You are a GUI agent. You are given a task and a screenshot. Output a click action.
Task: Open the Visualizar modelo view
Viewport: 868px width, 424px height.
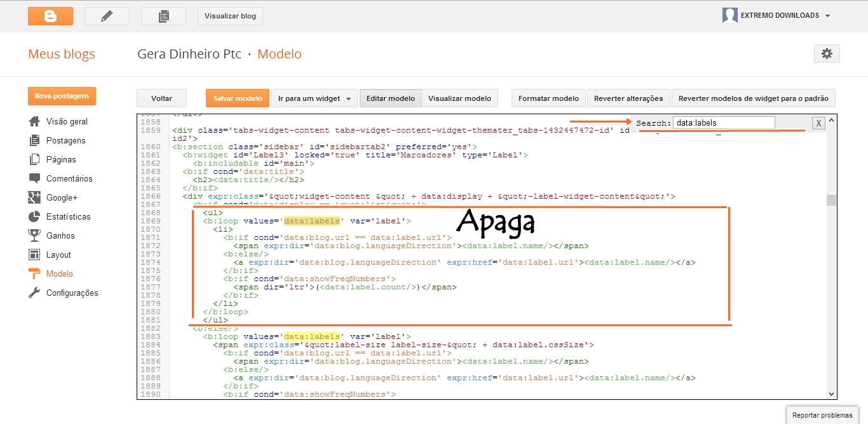[459, 98]
